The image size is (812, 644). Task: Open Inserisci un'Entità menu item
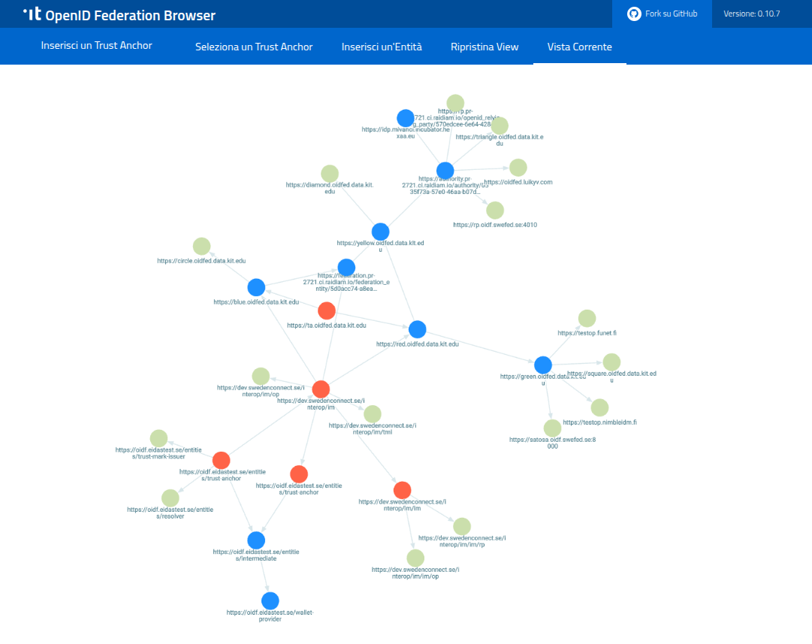(382, 47)
